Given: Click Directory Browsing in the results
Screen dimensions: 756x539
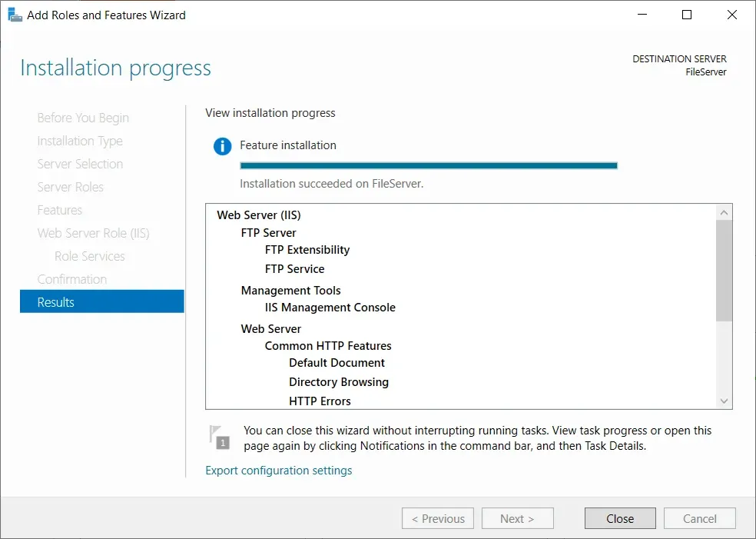Looking at the screenshot, I should [x=338, y=382].
